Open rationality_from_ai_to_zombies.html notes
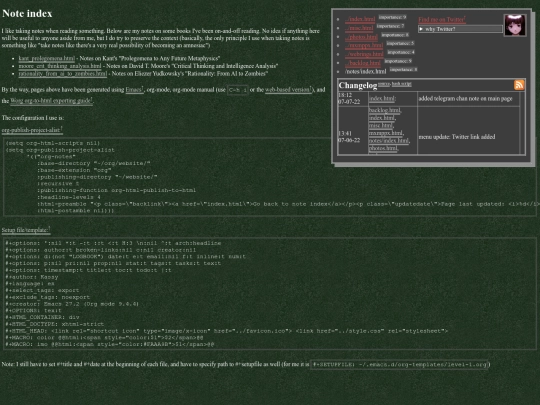 click(x=63, y=73)
